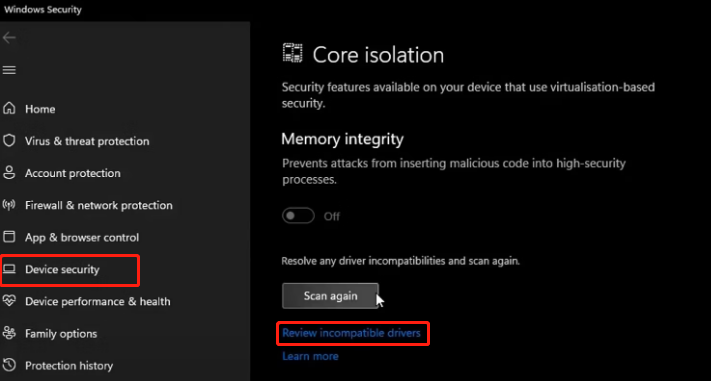Open Virus & threat protection page
Screen dimensions: 711x381
87,141
